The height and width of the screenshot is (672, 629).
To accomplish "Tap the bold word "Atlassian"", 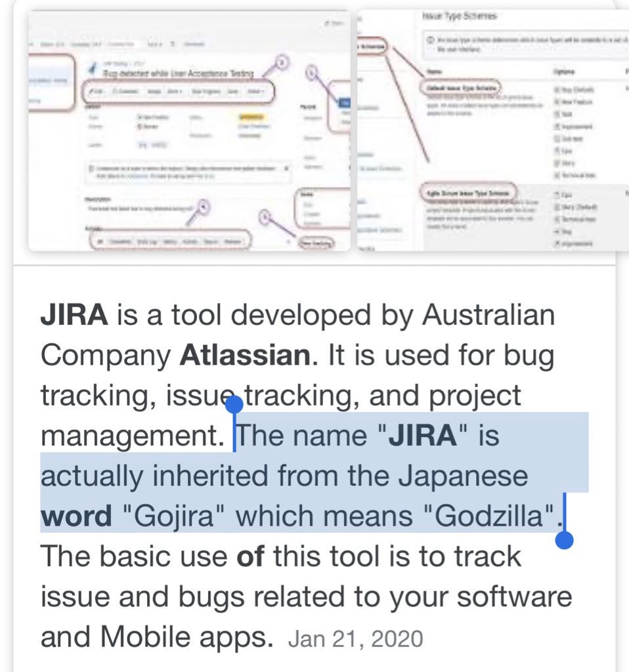I will [x=245, y=355].
